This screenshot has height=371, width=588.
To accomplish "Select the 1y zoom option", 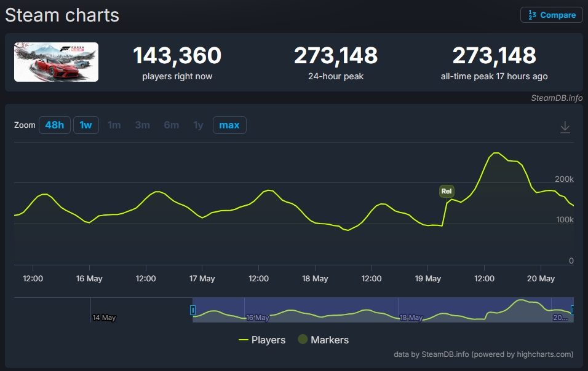I will coord(198,125).
